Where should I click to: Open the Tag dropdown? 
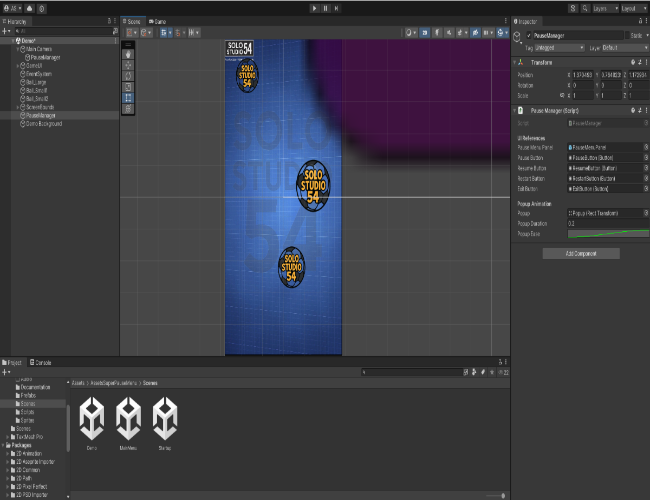pyautogui.click(x=559, y=48)
